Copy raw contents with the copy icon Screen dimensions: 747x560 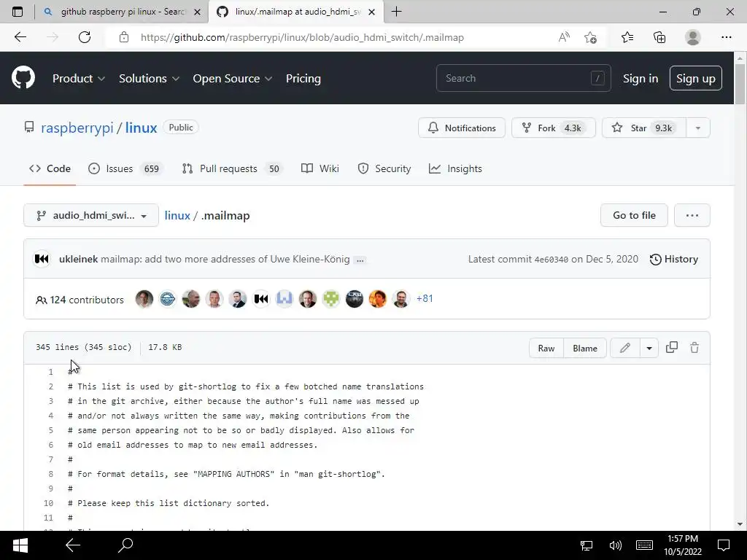coord(672,348)
